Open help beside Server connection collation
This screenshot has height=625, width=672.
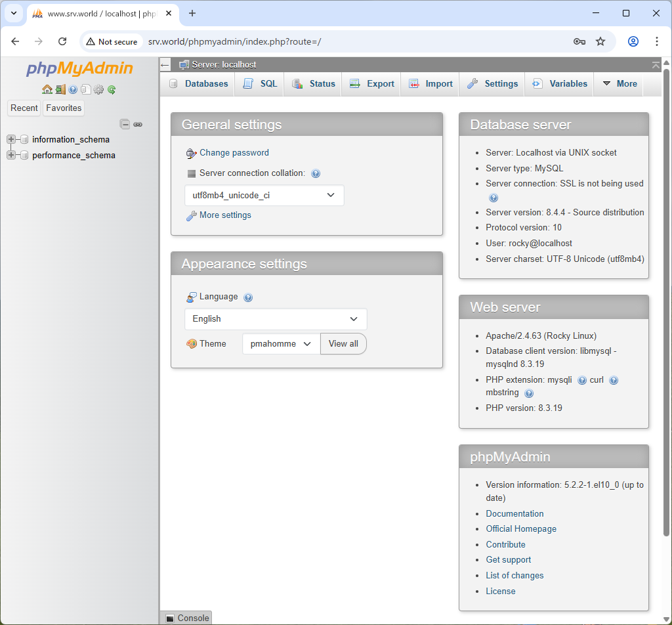[316, 173]
